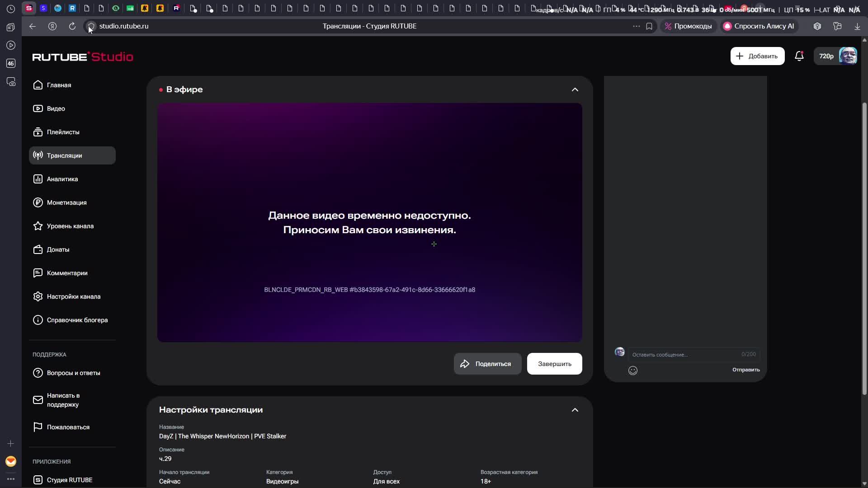868x488 pixels.
Task: Open the Справочник блогера info icon
Action: [38, 320]
